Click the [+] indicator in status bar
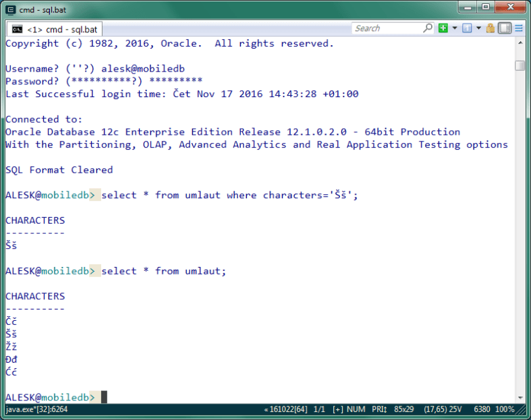 point(338,409)
